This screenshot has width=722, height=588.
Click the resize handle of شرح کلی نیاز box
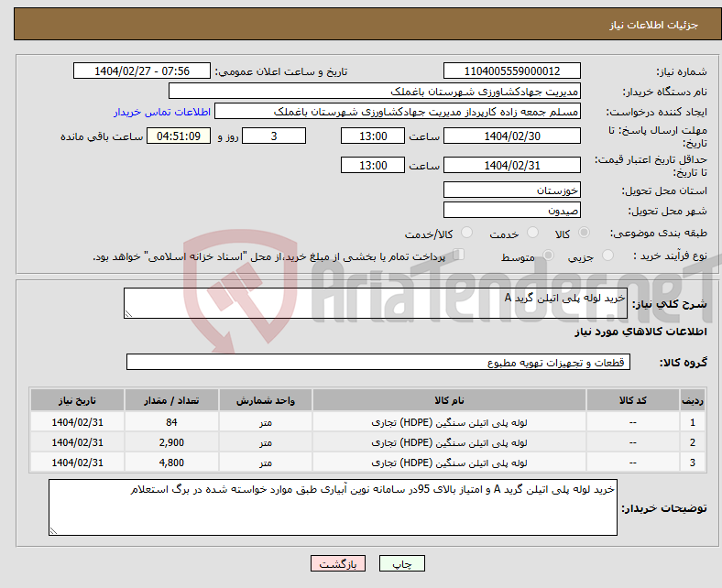(128, 314)
